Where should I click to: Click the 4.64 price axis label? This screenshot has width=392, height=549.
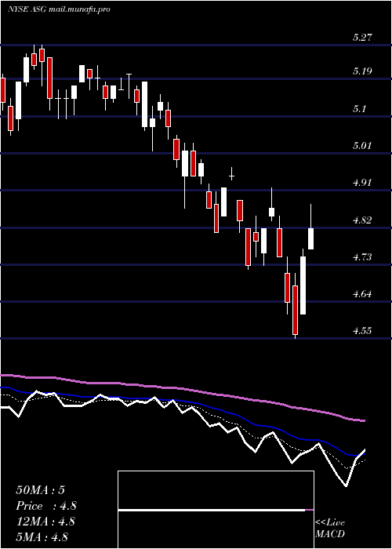pyautogui.click(x=362, y=294)
